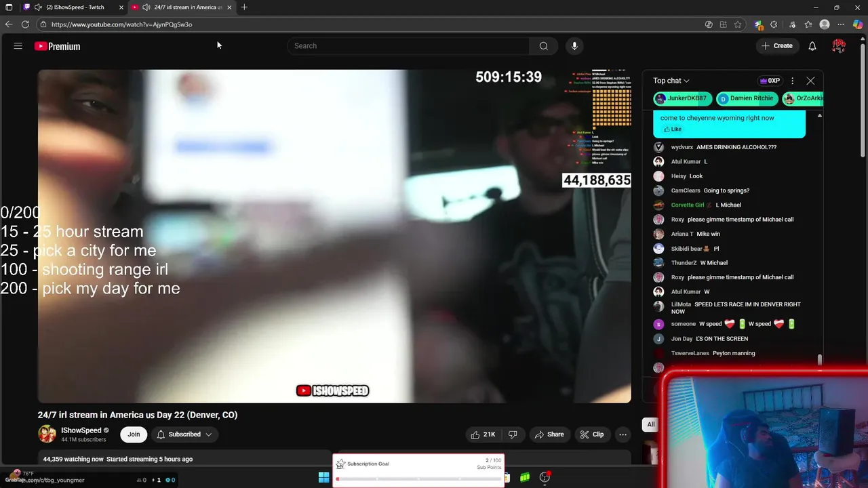This screenshot has height=488, width=868.
Task: Open browser extensions puzzle icon
Action: tap(774, 24)
